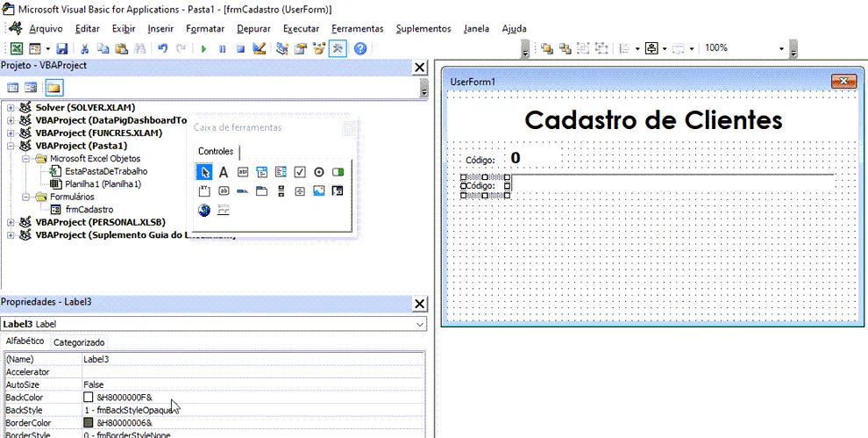The width and height of the screenshot is (868, 438).
Task: Click the Copy toolbar icon
Action: click(103, 49)
